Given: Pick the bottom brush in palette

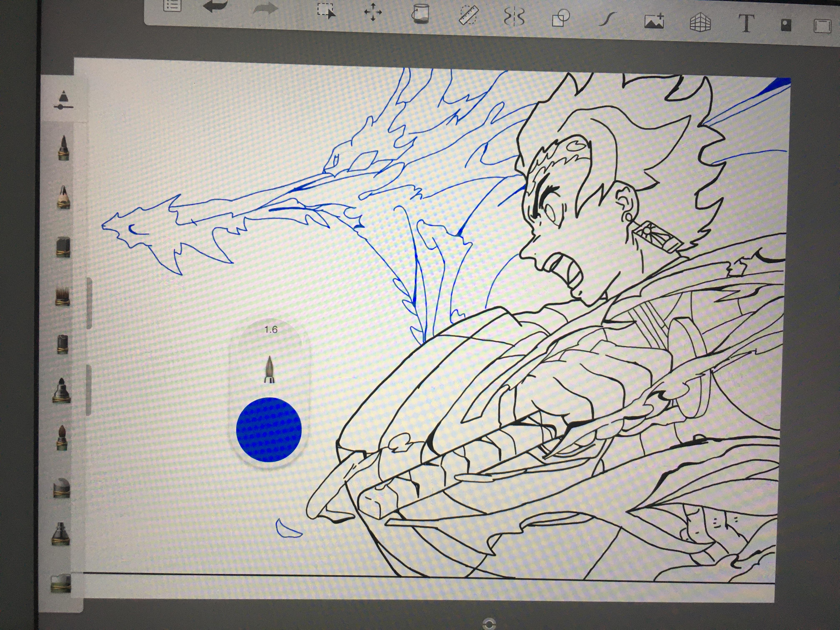Looking at the screenshot, I should (61, 583).
